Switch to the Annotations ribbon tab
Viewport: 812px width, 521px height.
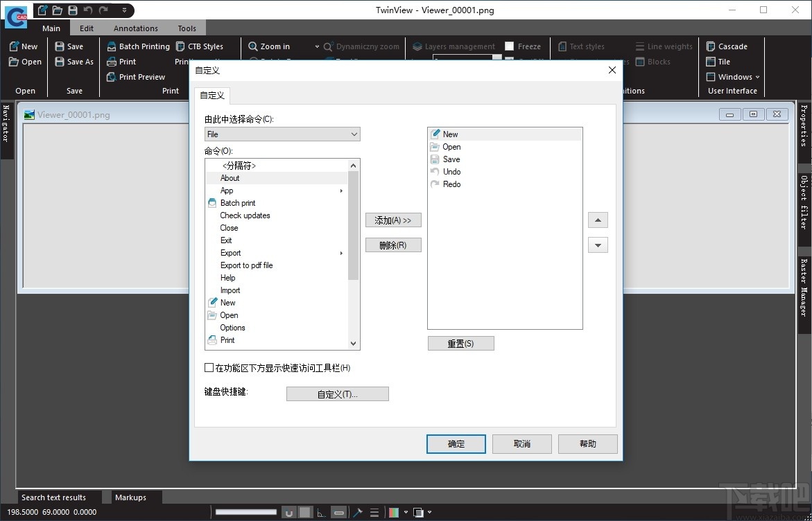(136, 28)
